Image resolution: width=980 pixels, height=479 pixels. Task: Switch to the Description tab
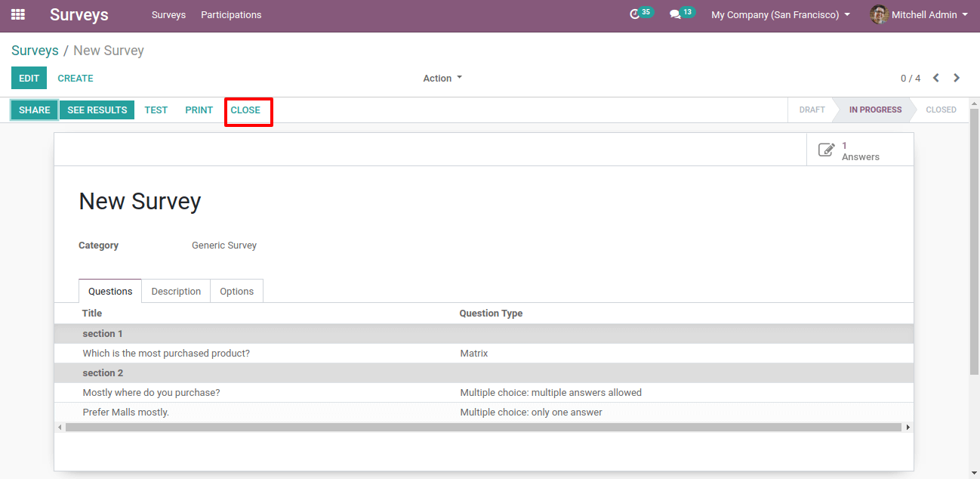pyautogui.click(x=176, y=291)
